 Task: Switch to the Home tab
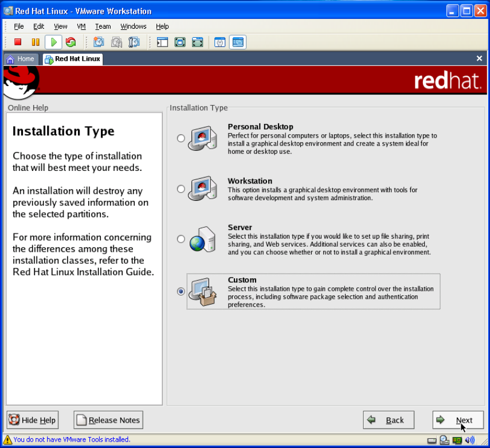pos(21,59)
